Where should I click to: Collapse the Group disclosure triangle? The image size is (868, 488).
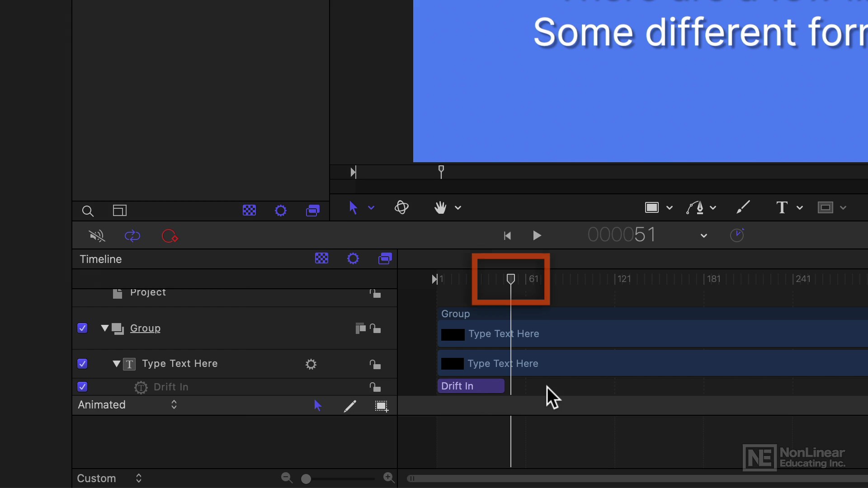click(105, 328)
